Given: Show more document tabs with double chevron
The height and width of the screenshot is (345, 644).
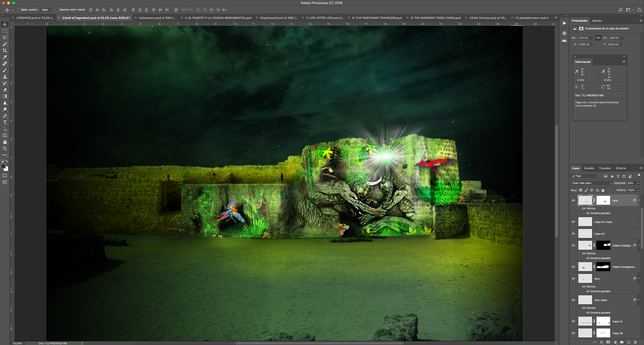Looking at the screenshot, I should 556,18.
